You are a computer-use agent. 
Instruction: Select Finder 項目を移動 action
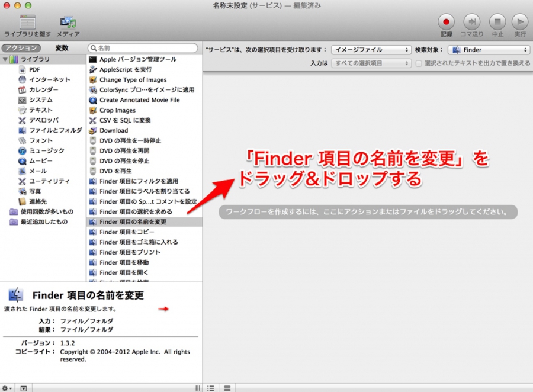pos(144,262)
